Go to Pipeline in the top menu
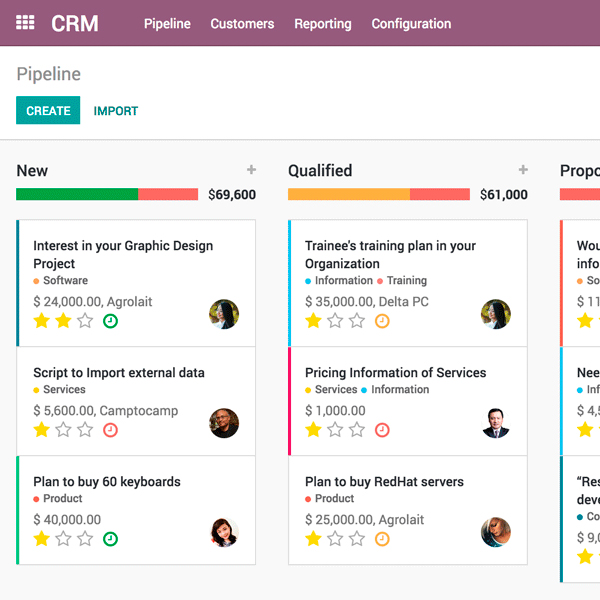The image size is (600, 600). pyautogui.click(x=167, y=23)
